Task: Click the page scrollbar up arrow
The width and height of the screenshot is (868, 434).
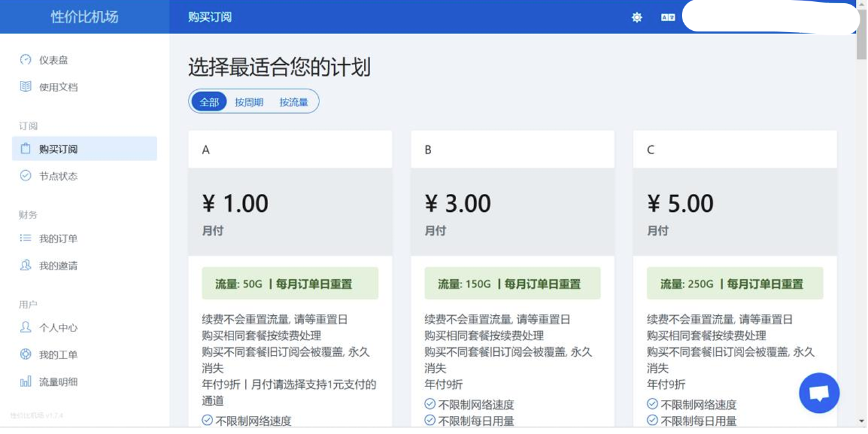Action: (x=862, y=4)
